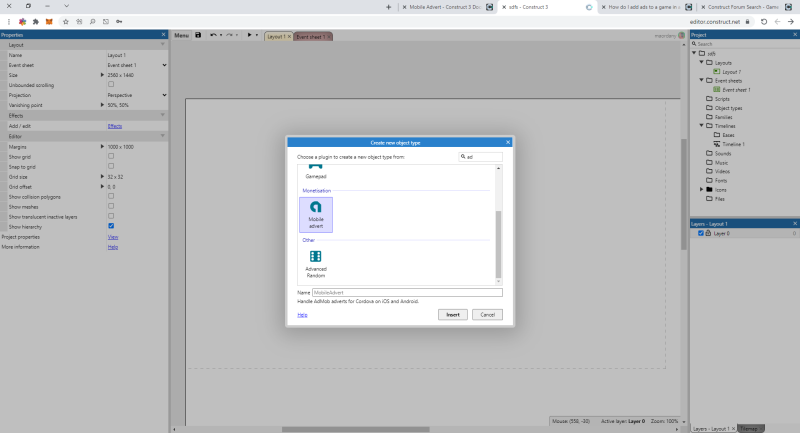This screenshot has width=800, height=433.
Task: Expand the Icons folder
Action: point(702,189)
